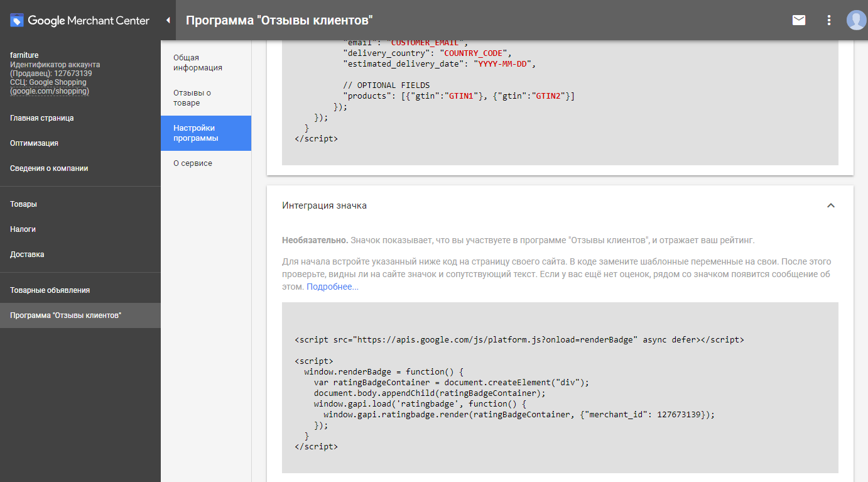The image size is (868, 482).
Task: Go to "Товарные объявления" in the sidebar
Action: click(50, 290)
